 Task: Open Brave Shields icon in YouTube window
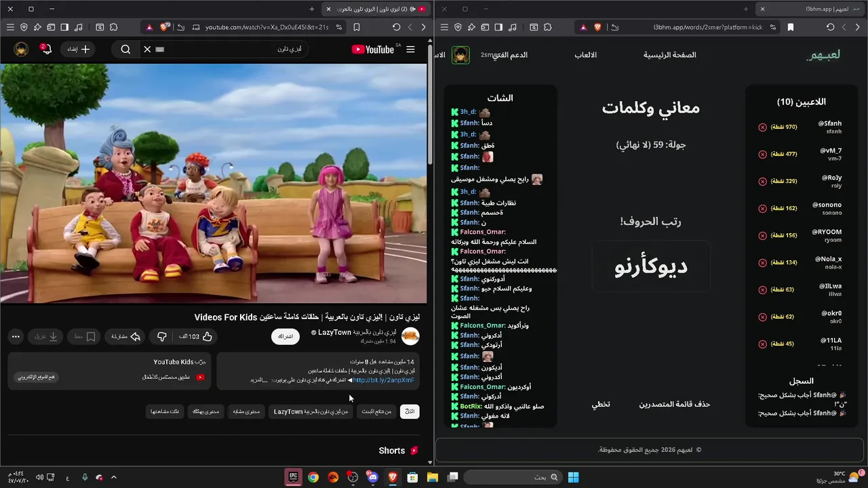click(165, 27)
